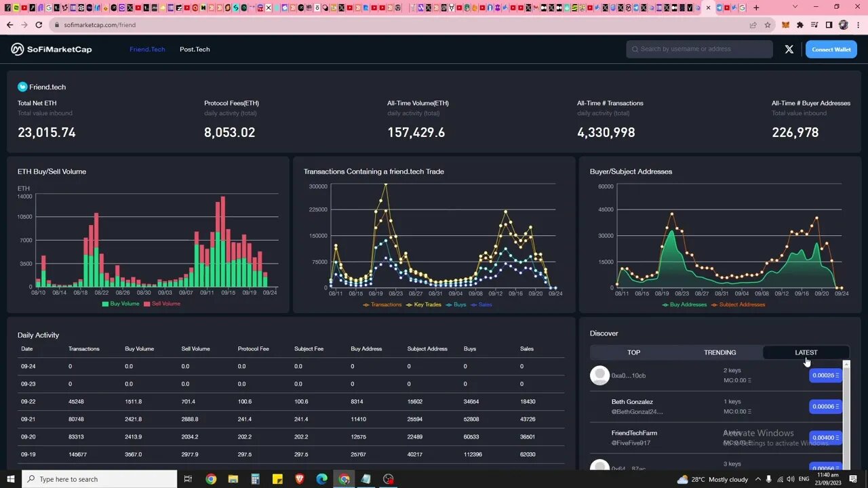Open Task View on the taskbar
868x488 pixels.
tap(189, 479)
